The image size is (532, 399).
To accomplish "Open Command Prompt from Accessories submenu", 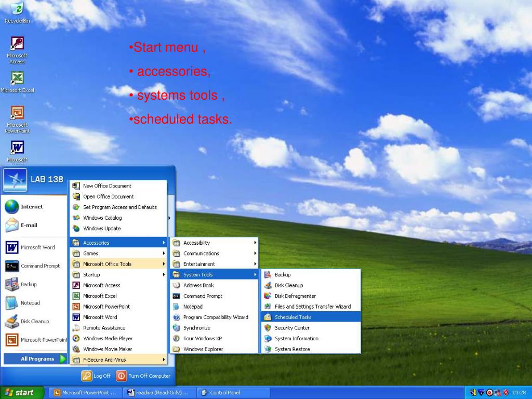I will point(215,296).
